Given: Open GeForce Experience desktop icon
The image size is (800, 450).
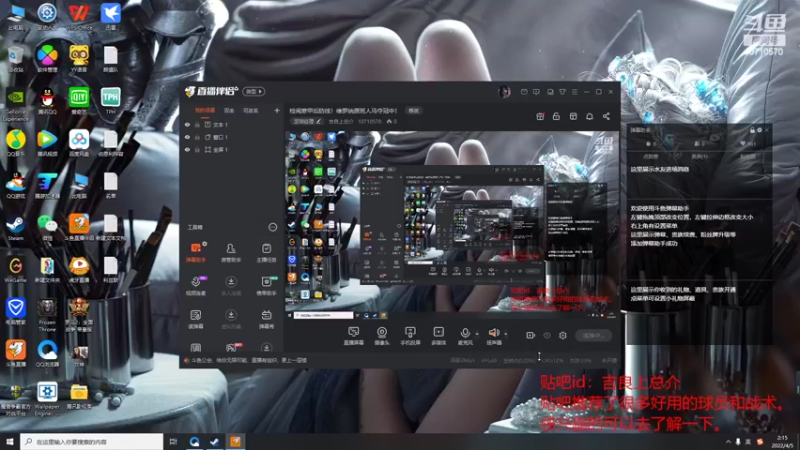Looking at the screenshot, I should [15, 105].
